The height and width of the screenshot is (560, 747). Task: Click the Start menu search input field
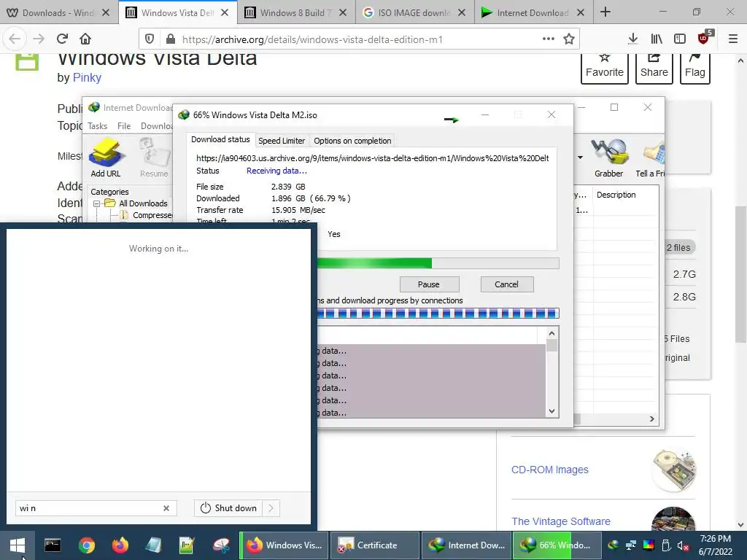pos(97,508)
